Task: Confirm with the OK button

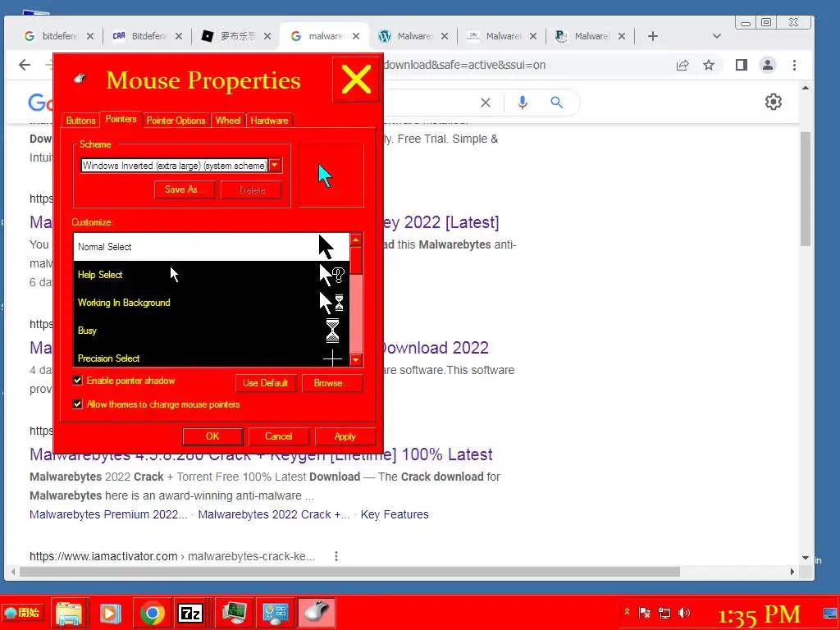Action: 212,436
